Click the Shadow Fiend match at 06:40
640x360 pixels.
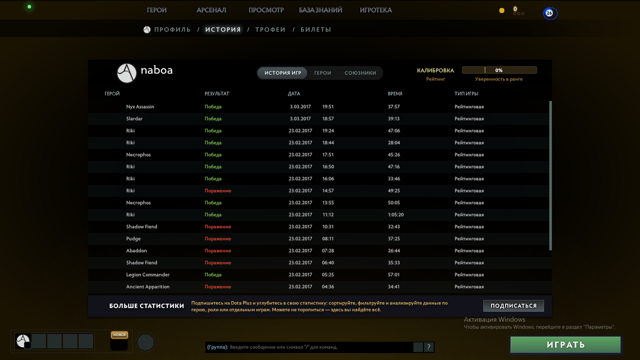point(318,262)
